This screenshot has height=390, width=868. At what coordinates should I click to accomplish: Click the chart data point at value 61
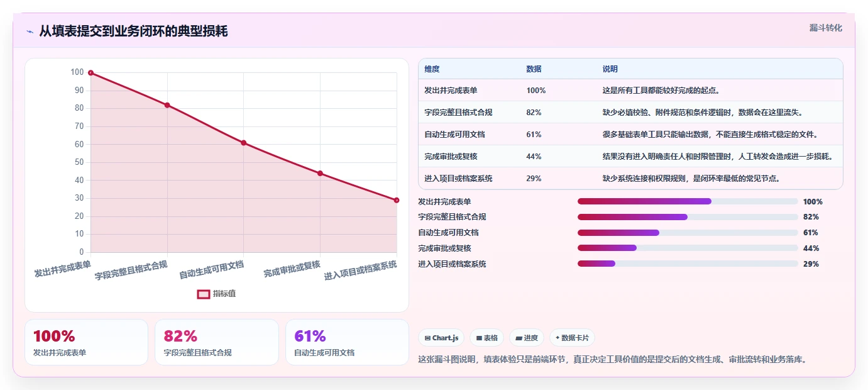[x=244, y=143]
